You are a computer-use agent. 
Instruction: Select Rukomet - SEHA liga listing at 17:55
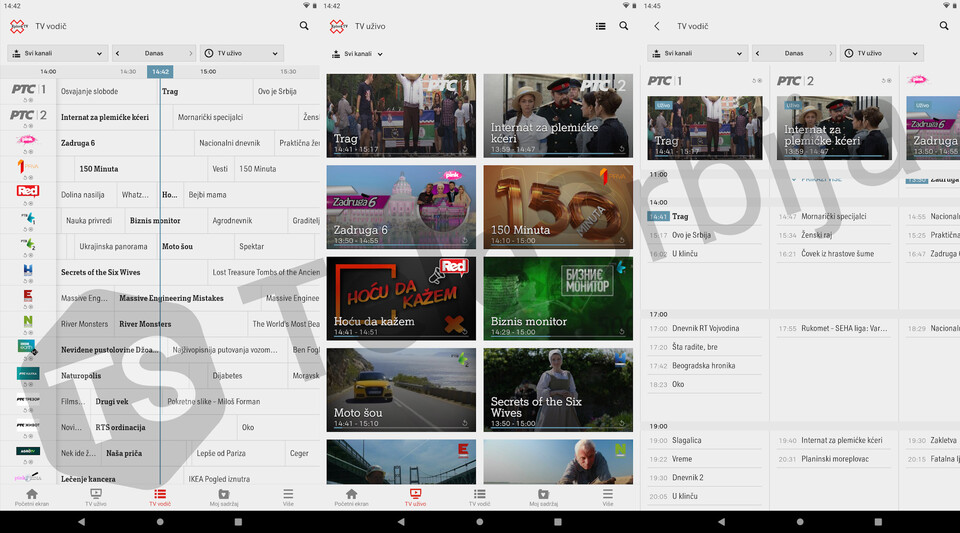click(830, 328)
